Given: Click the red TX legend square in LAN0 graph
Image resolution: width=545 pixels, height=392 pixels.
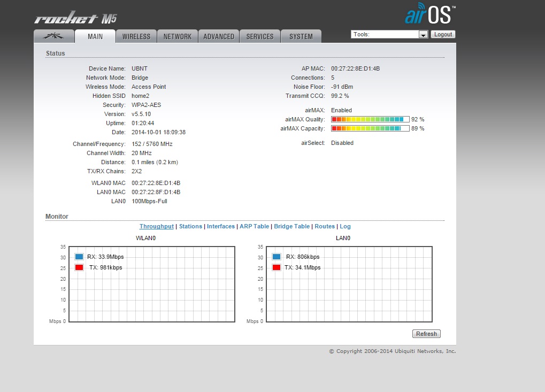Looking at the screenshot, I should 277,267.
